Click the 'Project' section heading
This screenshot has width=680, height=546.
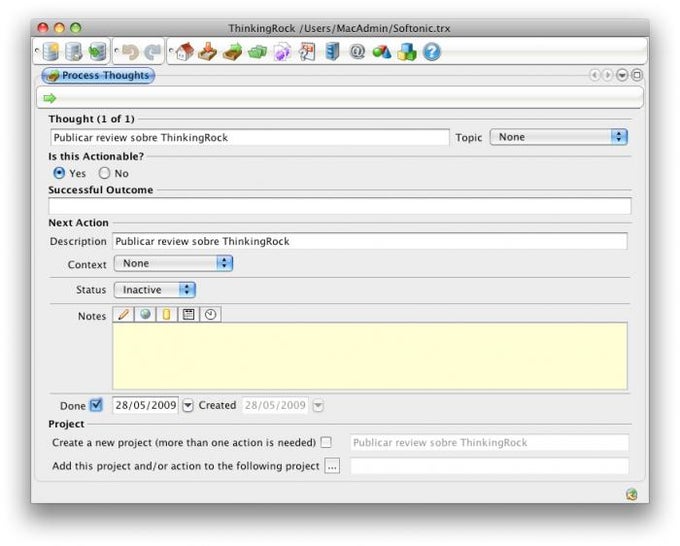pos(66,424)
